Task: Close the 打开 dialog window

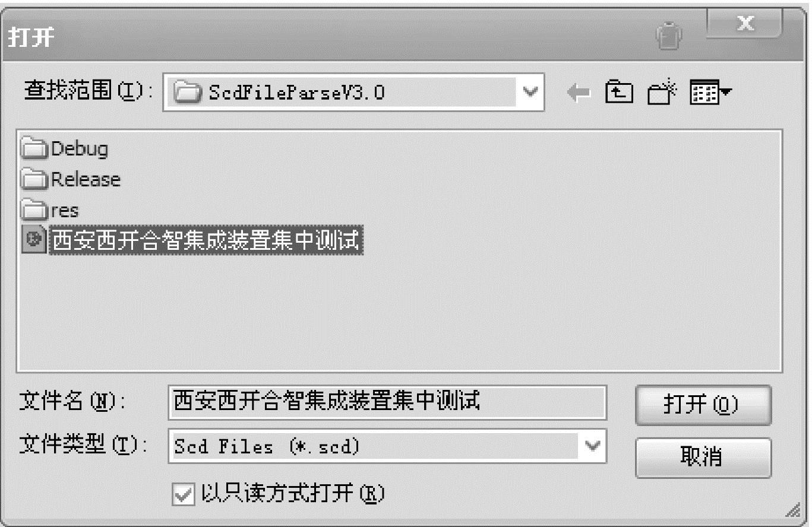Action: point(745,24)
